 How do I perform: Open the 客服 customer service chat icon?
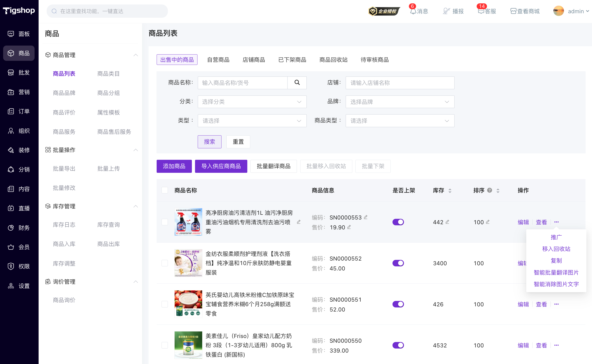tap(481, 11)
